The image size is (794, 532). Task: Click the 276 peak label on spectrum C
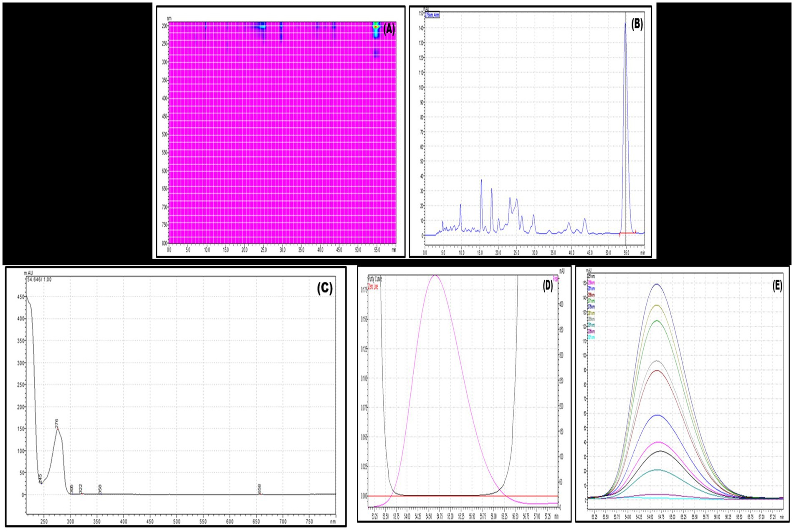pyautogui.click(x=57, y=423)
